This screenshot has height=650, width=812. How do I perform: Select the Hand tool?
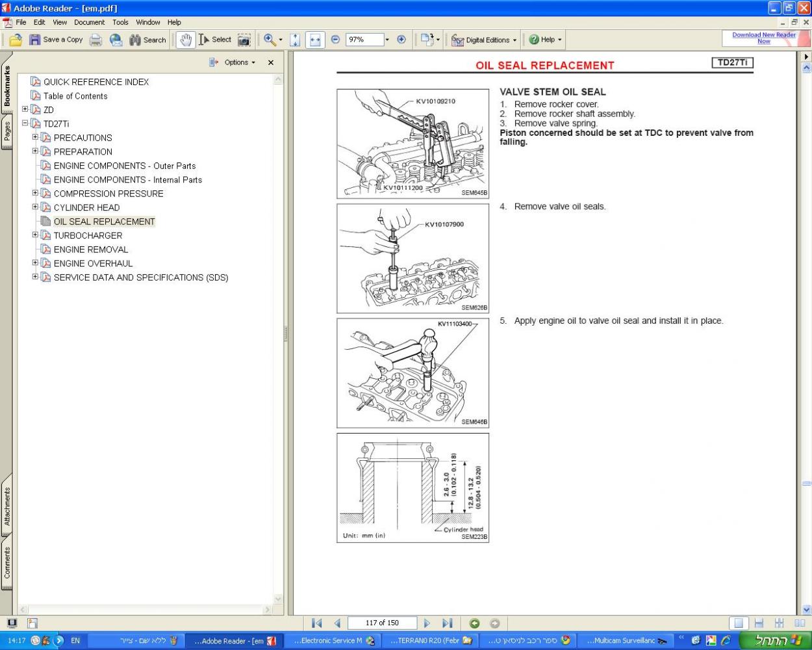186,40
